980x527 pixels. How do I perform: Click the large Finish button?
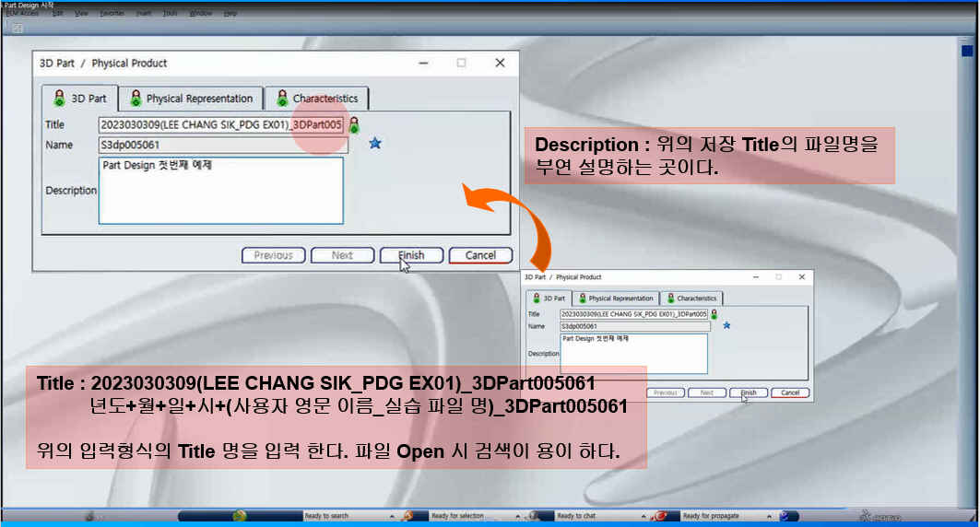point(411,255)
